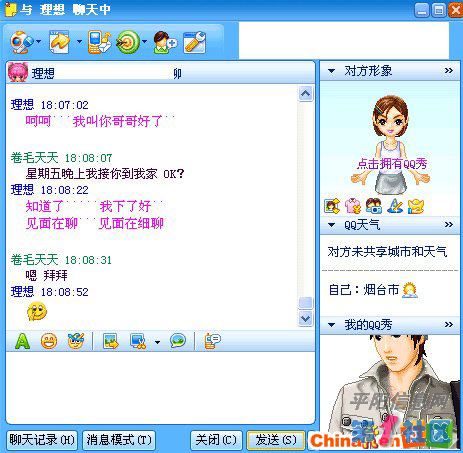Open dropdown arrow next to send file icon
The height and width of the screenshot is (453, 463).
[79, 42]
